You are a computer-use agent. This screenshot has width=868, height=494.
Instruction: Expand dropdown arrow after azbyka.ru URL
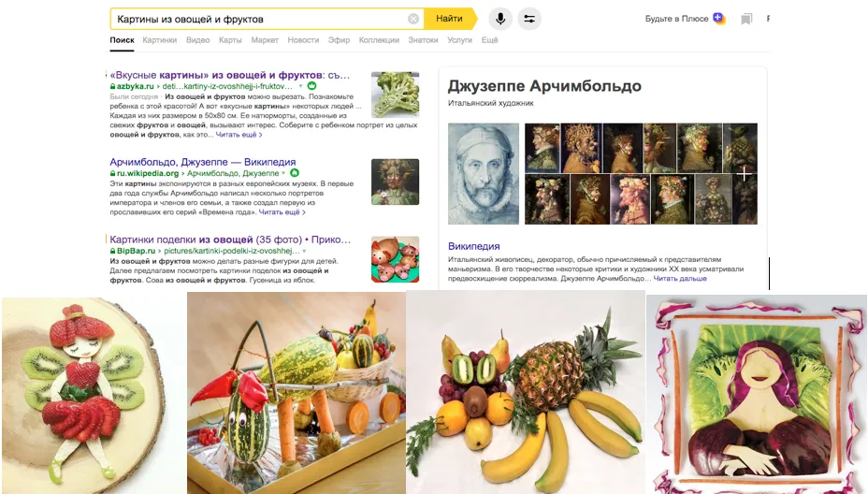pyautogui.click(x=300, y=86)
